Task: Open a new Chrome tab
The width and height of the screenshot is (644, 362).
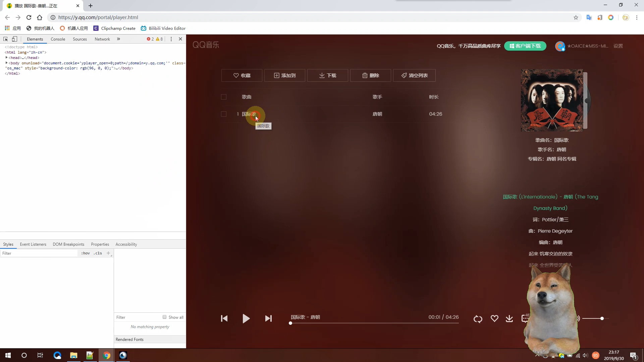Action: coord(91,6)
